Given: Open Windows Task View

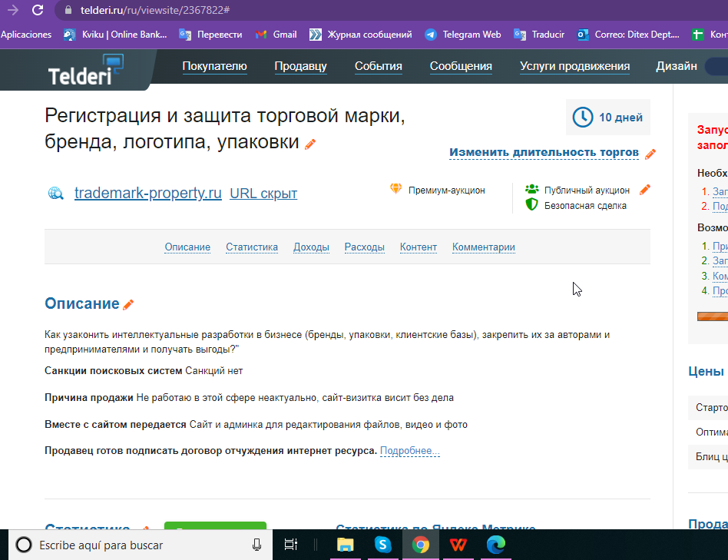Looking at the screenshot, I should click(290, 545).
